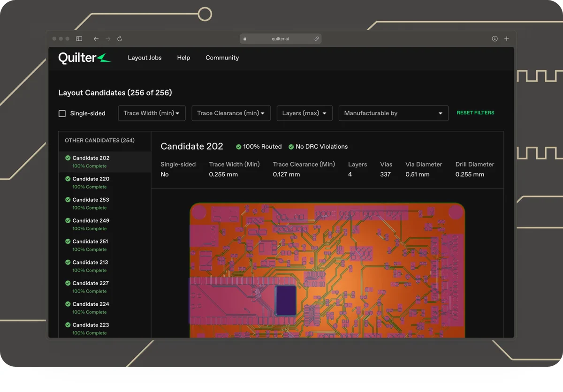Select Candidate 249 in the list
The height and width of the screenshot is (392, 563).
pos(105,224)
